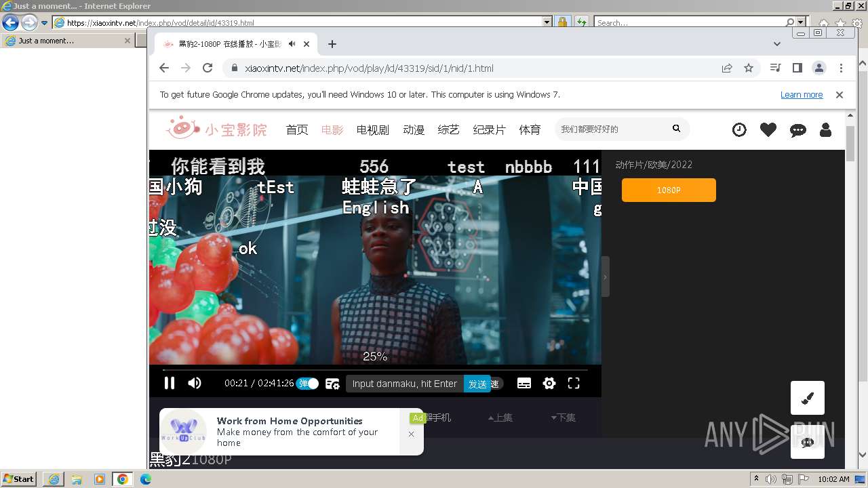Viewport: 868px width, 488px height.
Task: Close the 黑豹2-1080P Chrome tab
Action: [x=307, y=44]
